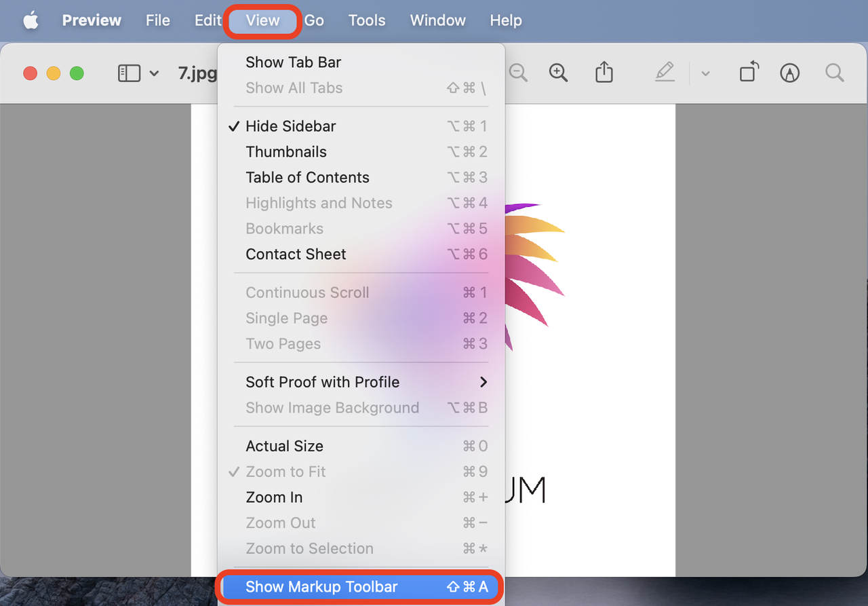Uncheck Hide Sidebar option
The width and height of the screenshot is (868, 606).
pos(361,126)
